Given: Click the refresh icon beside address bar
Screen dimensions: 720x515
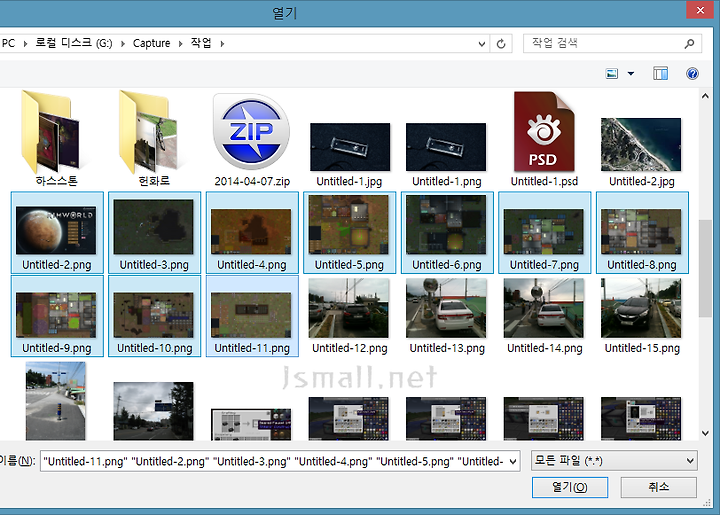Looking at the screenshot, I should pyautogui.click(x=501, y=44).
